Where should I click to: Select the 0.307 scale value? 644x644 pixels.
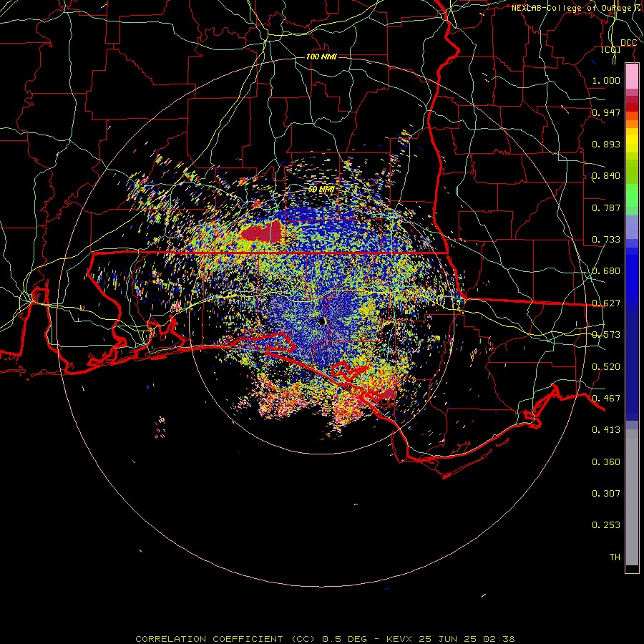[x=606, y=494]
